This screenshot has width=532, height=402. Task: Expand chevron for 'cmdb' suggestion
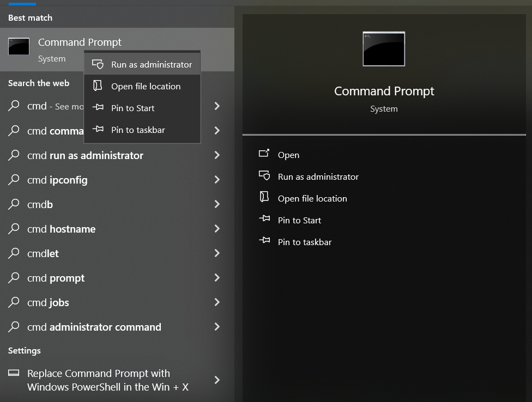217,204
